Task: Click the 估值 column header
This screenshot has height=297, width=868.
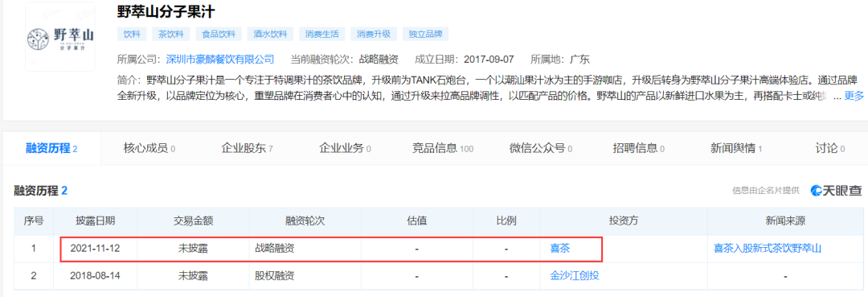Action: (416, 221)
